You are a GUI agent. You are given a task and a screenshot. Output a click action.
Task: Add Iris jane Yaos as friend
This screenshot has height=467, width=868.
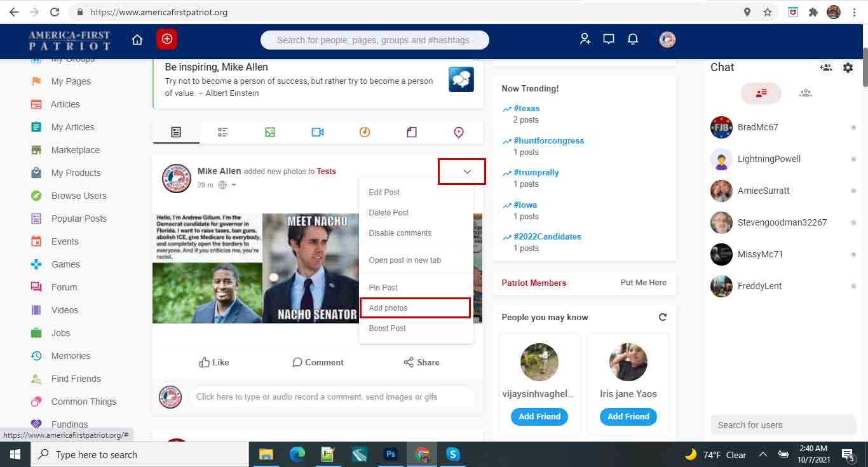pos(628,417)
